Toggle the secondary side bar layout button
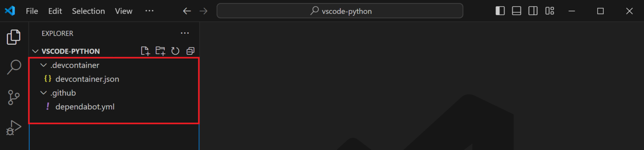The image size is (644, 150). [533, 11]
